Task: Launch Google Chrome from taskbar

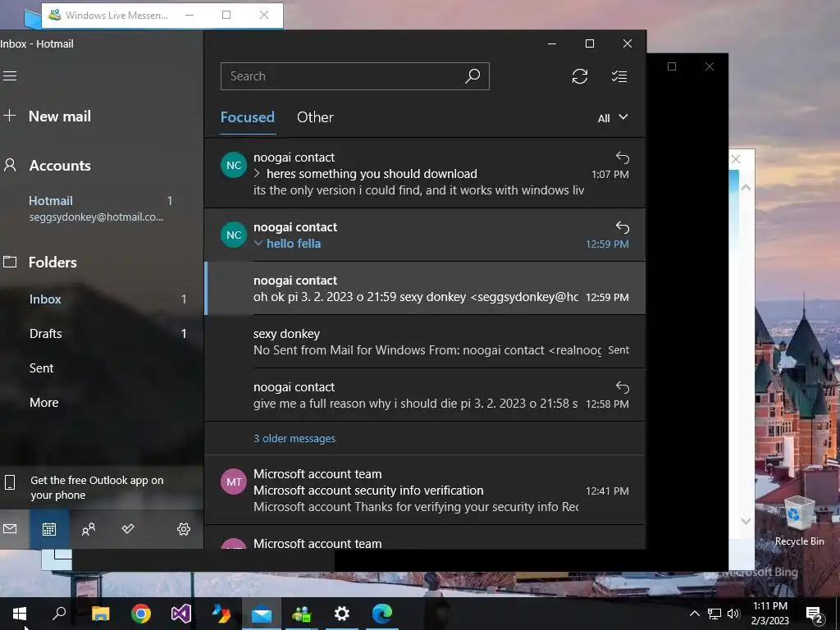Action: [141, 614]
